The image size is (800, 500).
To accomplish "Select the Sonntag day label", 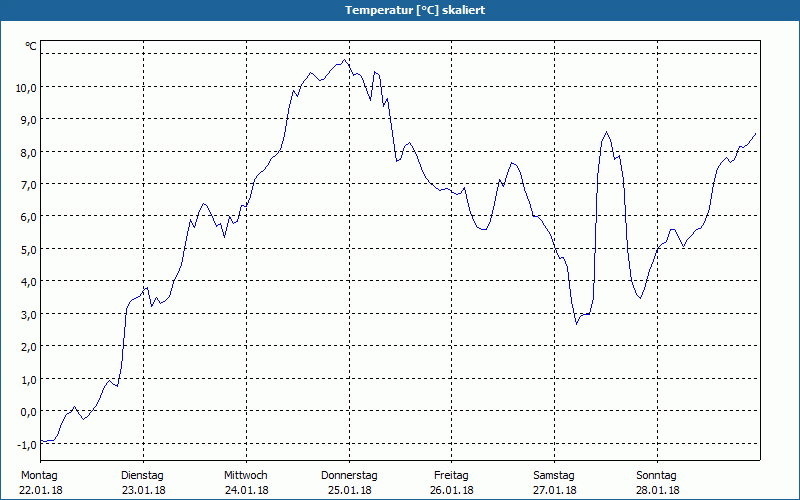I will pos(657,476).
